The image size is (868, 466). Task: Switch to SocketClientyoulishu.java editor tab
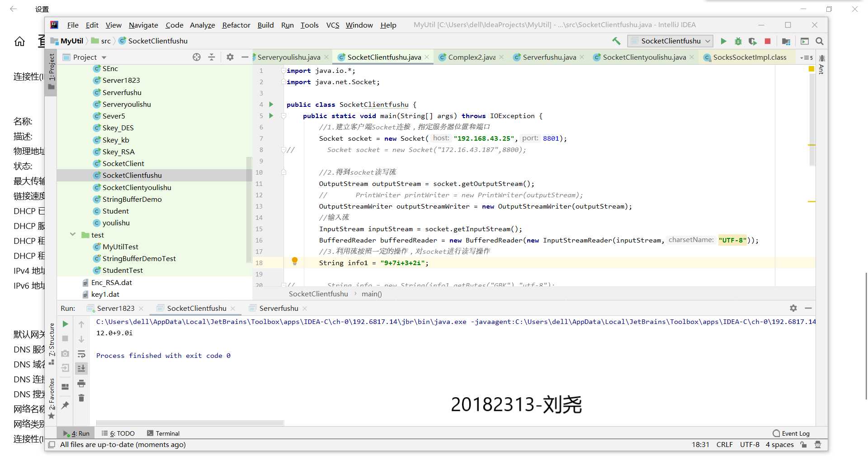coord(644,57)
